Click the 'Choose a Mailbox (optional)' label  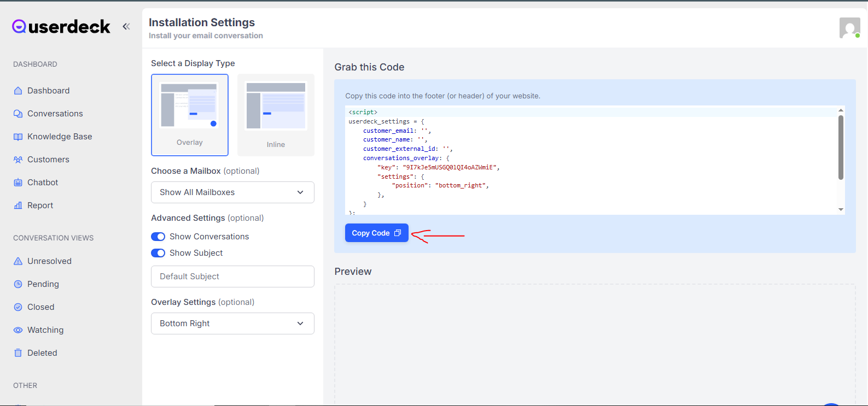pyautogui.click(x=205, y=171)
